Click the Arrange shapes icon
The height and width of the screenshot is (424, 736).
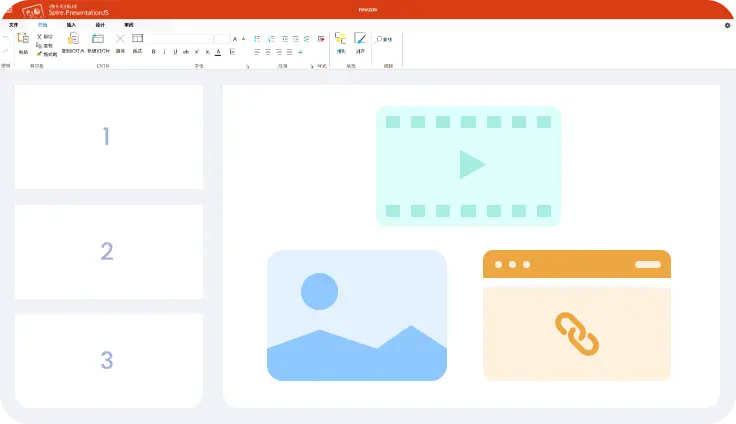pyautogui.click(x=340, y=39)
